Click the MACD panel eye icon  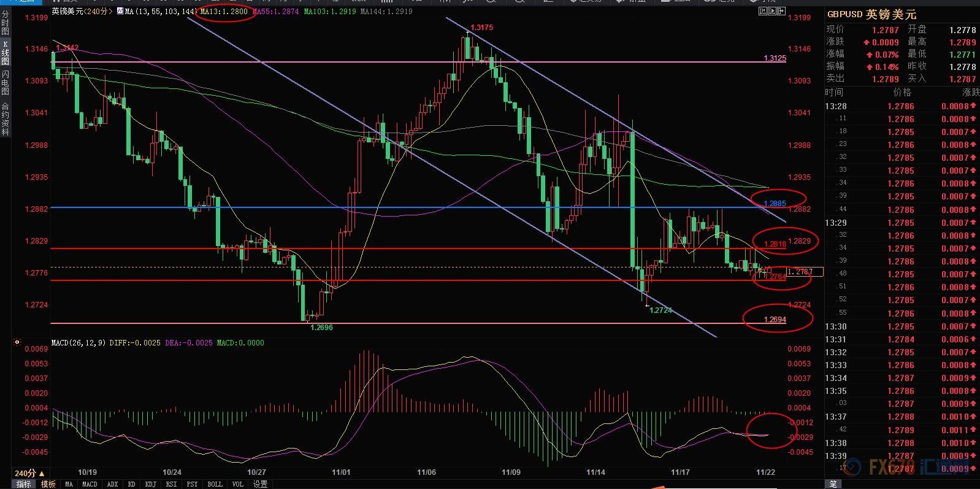point(17,342)
